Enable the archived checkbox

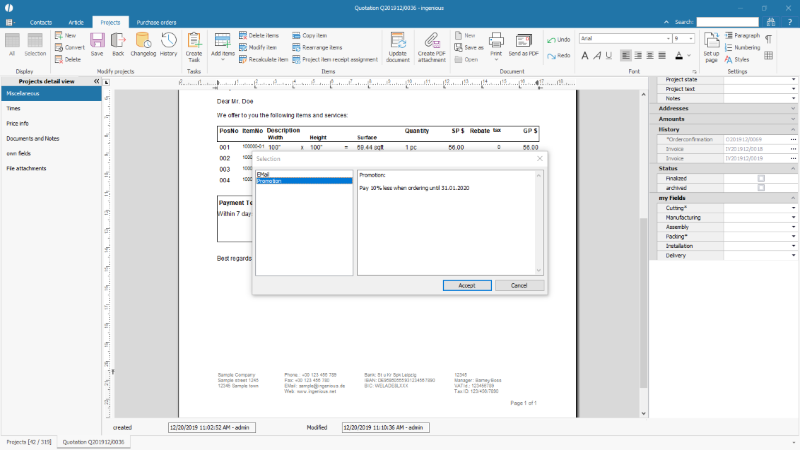(761, 187)
